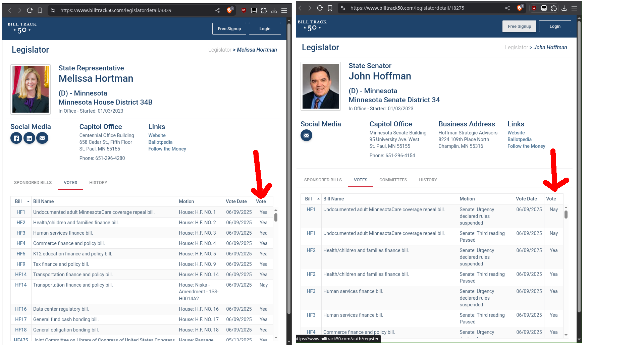Sort Hortman votes by Bill column header

(x=21, y=201)
